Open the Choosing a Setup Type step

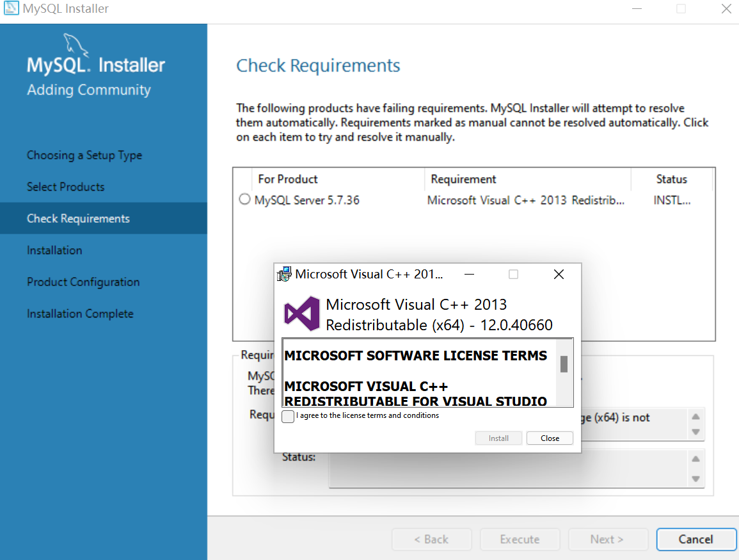(84, 155)
